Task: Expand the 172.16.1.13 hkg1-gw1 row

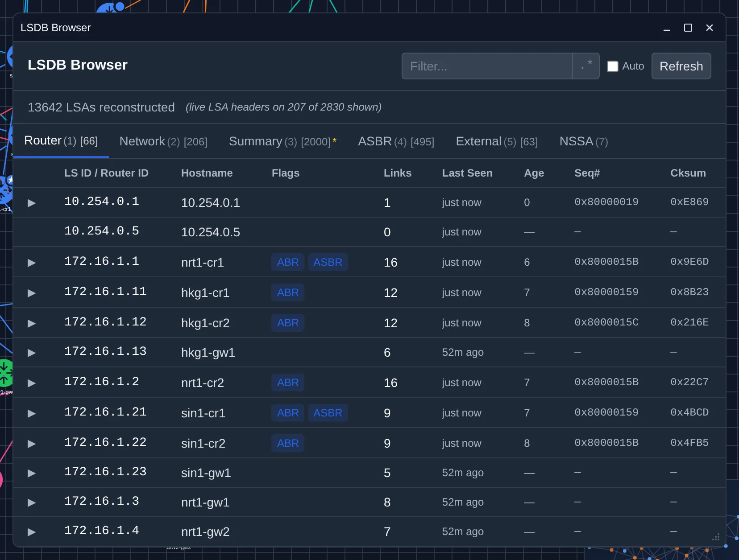Action: [x=31, y=353]
